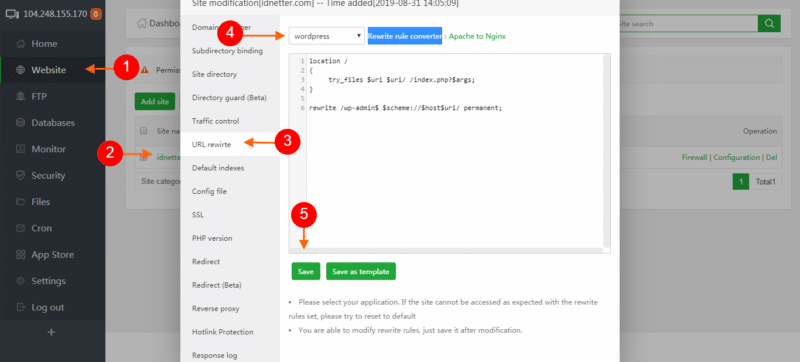Image resolution: width=800 pixels, height=362 pixels.
Task: Click the Monitor icon in the sidebar
Action: tap(20, 149)
